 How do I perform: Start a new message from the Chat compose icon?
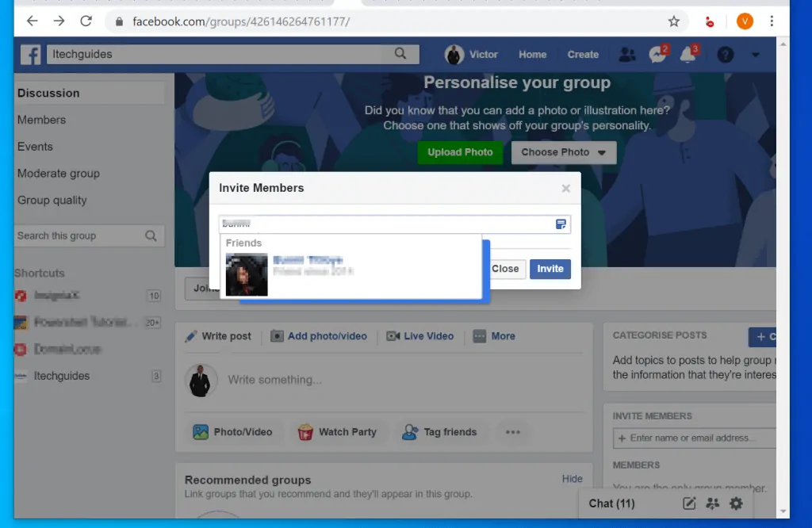pyautogui.click(x=689, y=503)
